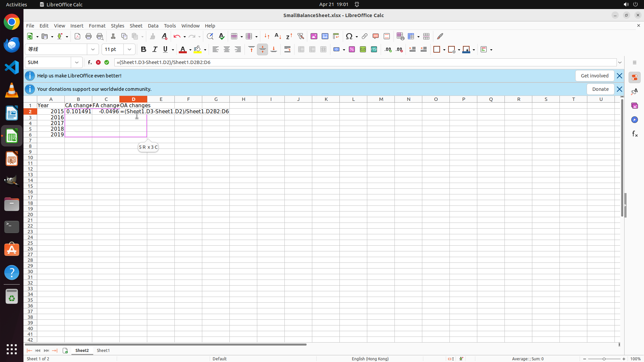The image size is (644, 362).
Task: Expand the Name Box dropdown arrow
Action: pyautogui.click(x=77, y=62)
